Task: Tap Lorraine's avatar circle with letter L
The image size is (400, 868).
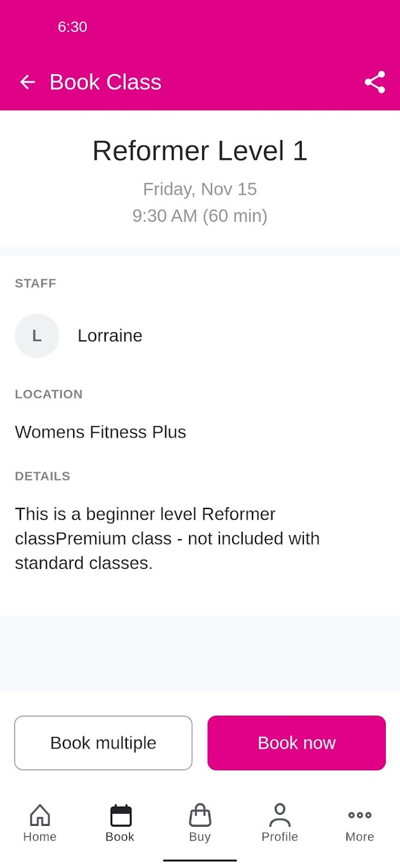Action: 37,336
